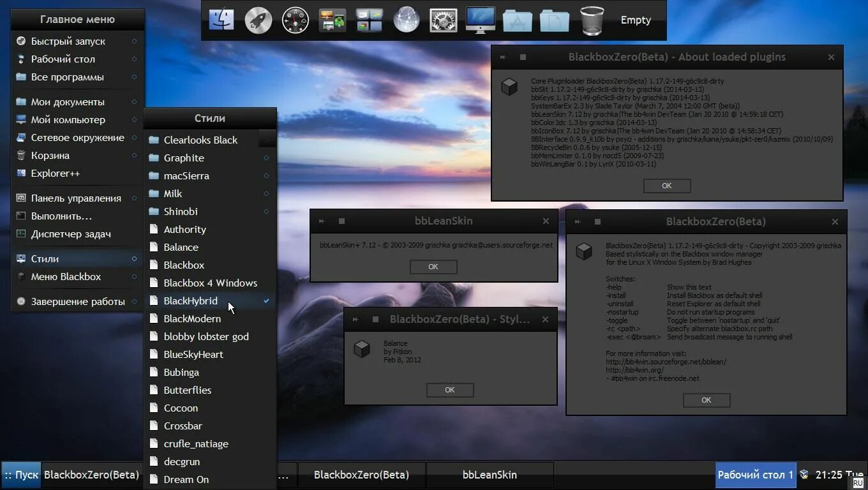This screenshot has height=490, width=868.
Task: Expand the Мои документы submenu indicator
Action: click(x=134, y=101)
